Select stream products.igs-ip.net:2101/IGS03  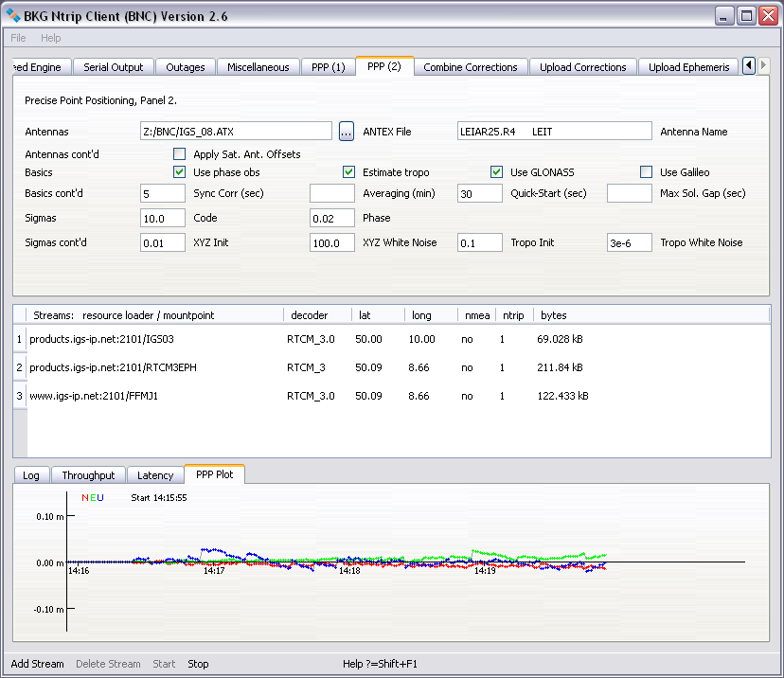click(x=101, y=339)
